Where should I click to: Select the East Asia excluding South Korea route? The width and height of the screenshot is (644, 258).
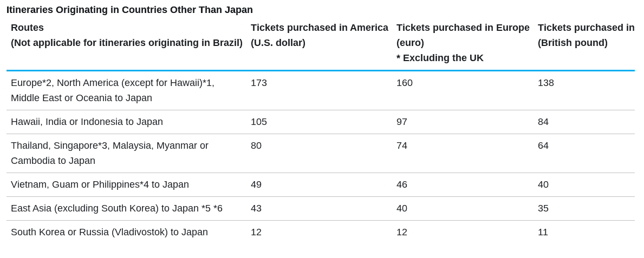(x=116, y=208)
